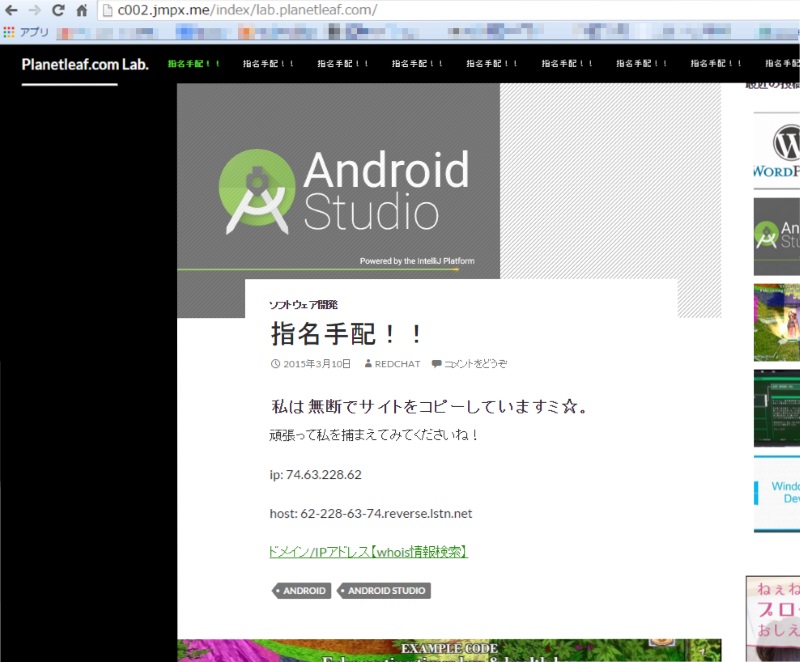Image resolution: width=800 pixels, height=662 pixels.
Task: Open the アプリ apps grid icon
Action: (9, 32)
